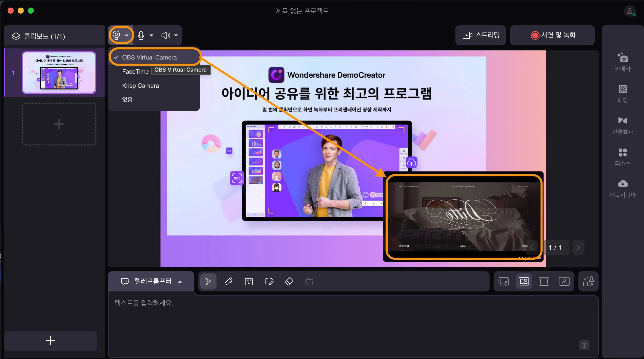Open the 배경 panel in the sidebar
The height and width of the screenshot is (359, 644).
tap(623, 93)
